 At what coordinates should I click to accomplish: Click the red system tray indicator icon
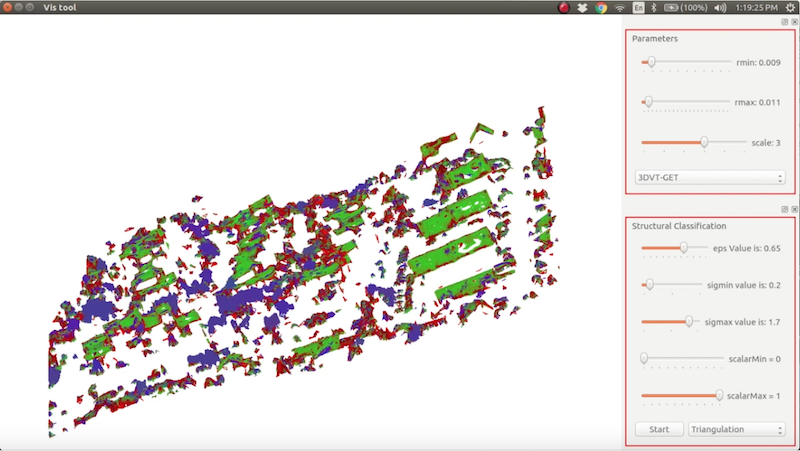tap(563, 8)
